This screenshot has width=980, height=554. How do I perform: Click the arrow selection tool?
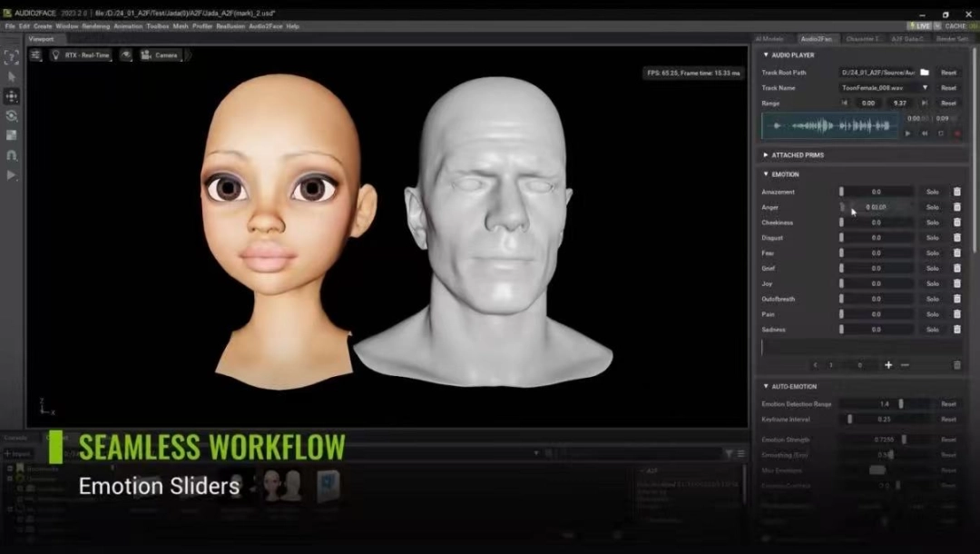[x=12, y=76]
